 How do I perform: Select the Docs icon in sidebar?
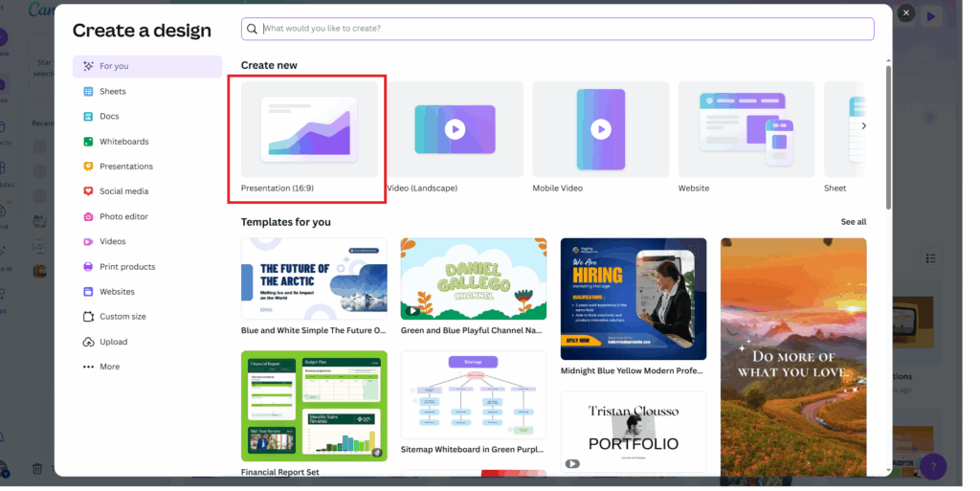pyautogui.click(x=88, y=116)
